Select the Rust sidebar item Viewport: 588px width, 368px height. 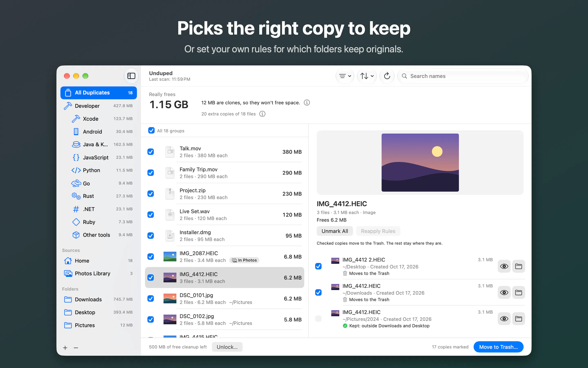point(99,196)
